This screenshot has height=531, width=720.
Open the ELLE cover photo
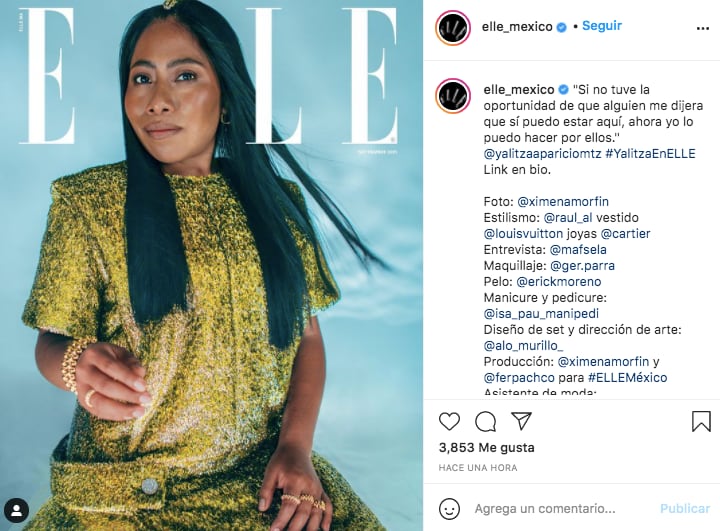point(211,266)
